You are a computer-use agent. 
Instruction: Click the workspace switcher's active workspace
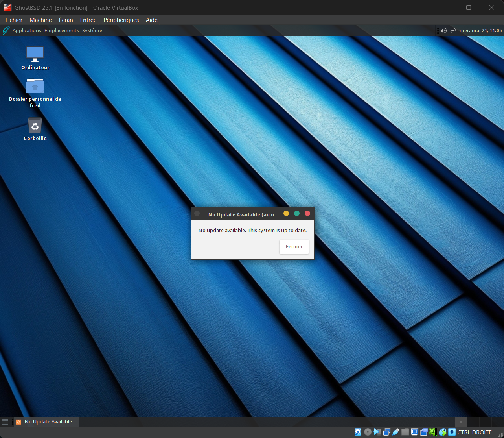(x=461, y=422)
